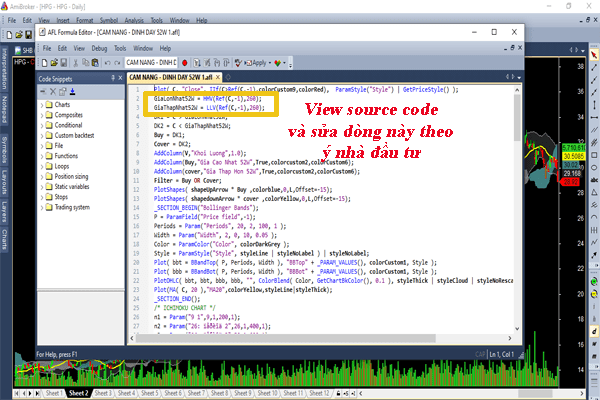The width and height of the screenshot is (600, 400).
Task: Click the delete snippet X icon
Action: [53, 91]
